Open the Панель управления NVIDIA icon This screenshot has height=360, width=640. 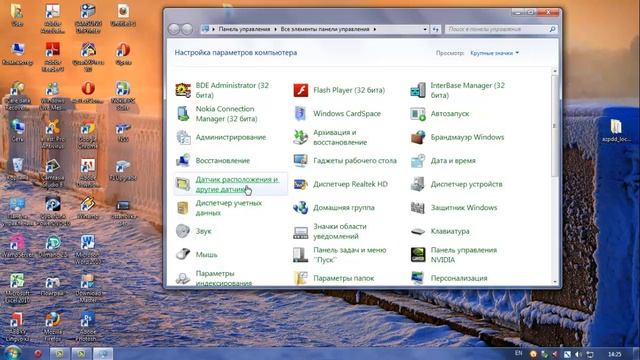point(418,255)
